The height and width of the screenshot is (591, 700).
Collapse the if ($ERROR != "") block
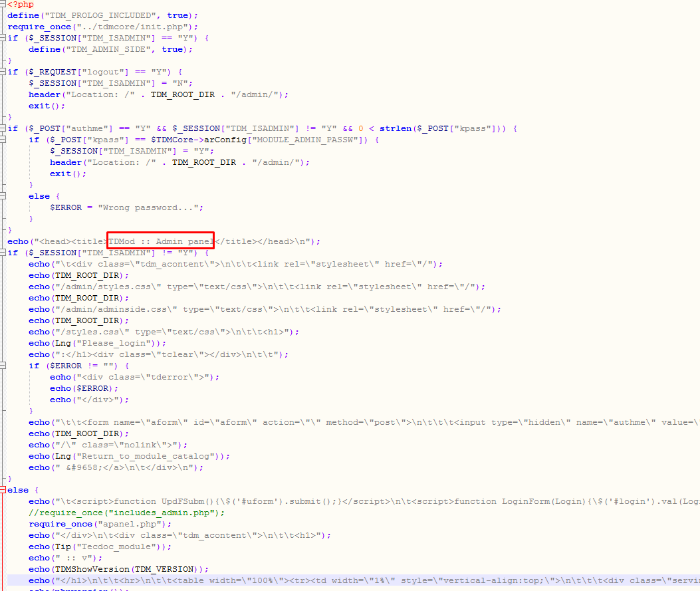pyautogui.click(x=2, y=366)
